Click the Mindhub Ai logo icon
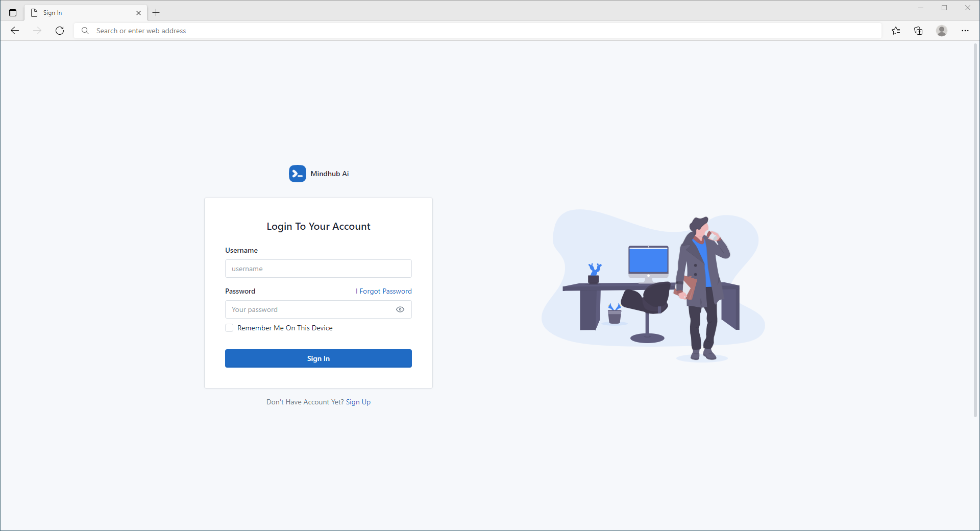The image size is (980, 531). pos(298,174)
